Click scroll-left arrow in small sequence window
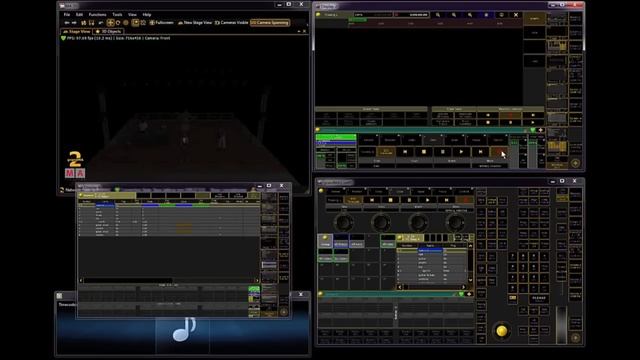Image resolution: width=640 pixels, height=360 pixels. coord(81,280)
